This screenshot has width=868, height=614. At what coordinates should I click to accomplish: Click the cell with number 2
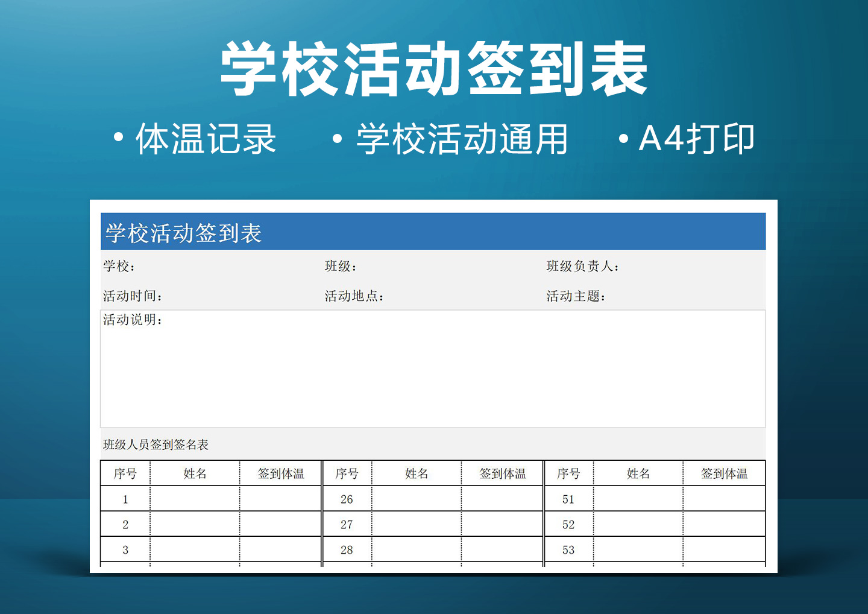coord(125,524)
